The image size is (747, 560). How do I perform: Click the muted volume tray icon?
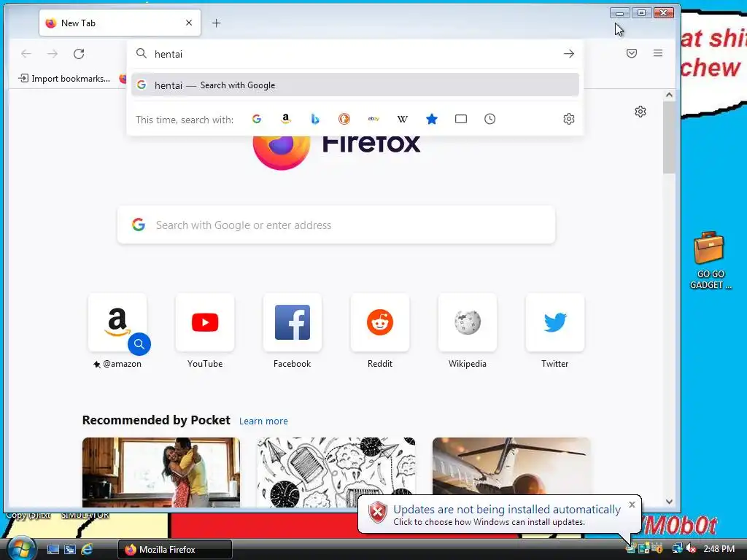click(x=691, y=548)
